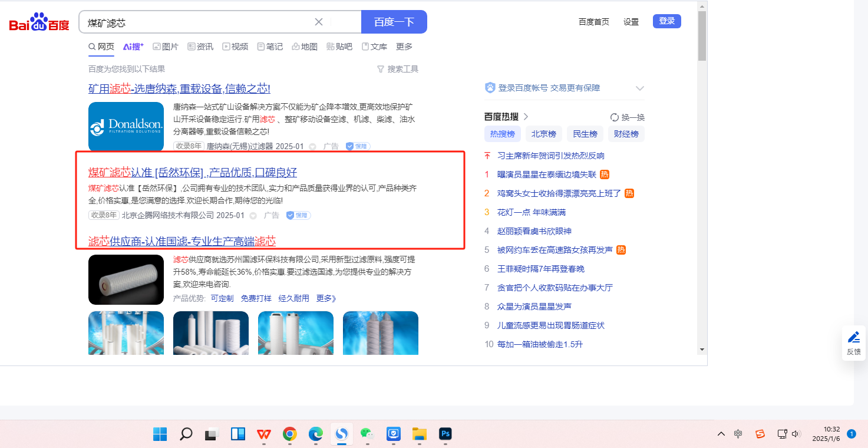Screen dimensions: 868x448
Task: Open the dropdown beside 北京企腾网络技术有限公司 2025-01
Action: 253,216
